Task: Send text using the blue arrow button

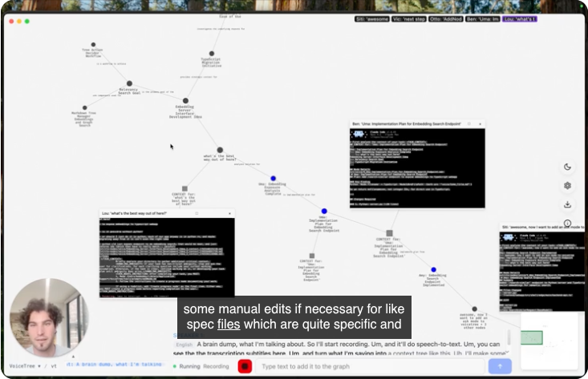Action: click(x=500, y=366)
